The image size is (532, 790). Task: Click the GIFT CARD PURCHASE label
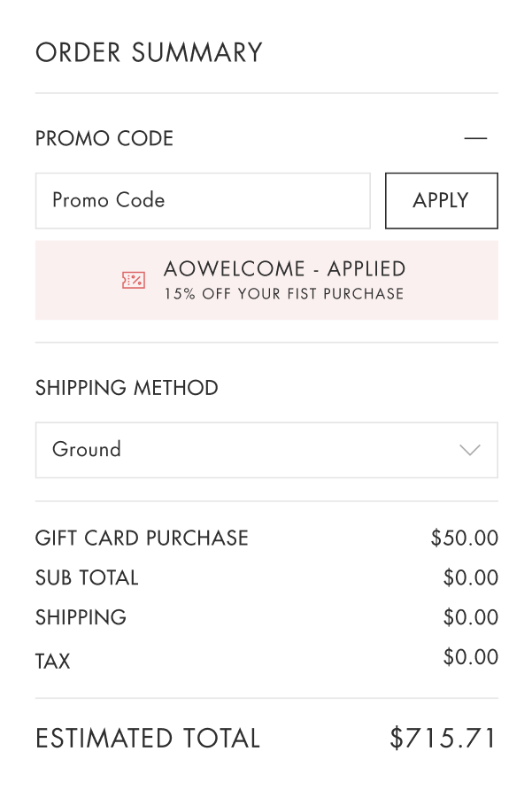click(x=142, y=538)
